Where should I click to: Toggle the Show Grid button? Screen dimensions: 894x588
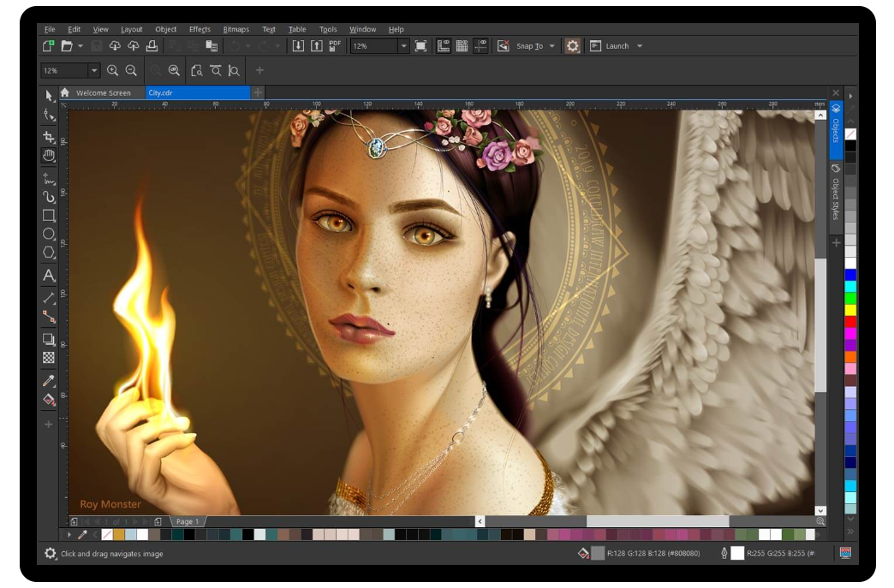[462, 46]
